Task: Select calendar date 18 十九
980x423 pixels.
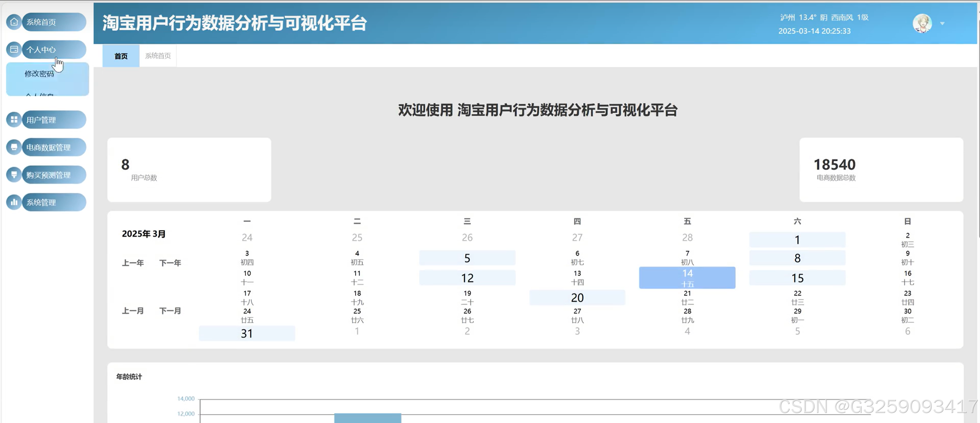Action: (357, 298)
